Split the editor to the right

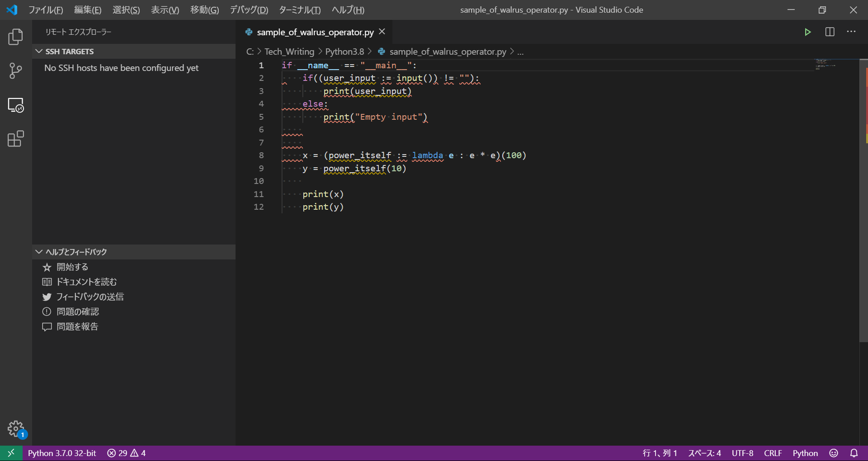pyautogui.click(x=830, y=32)
